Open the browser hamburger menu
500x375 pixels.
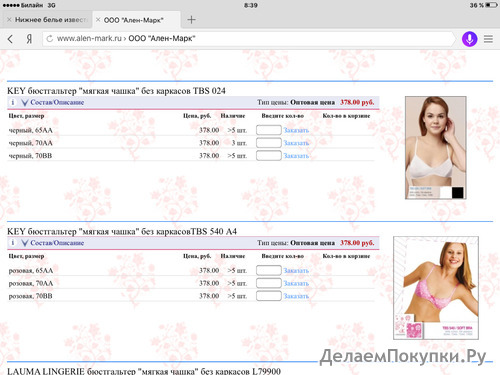[x=488, y=39]
